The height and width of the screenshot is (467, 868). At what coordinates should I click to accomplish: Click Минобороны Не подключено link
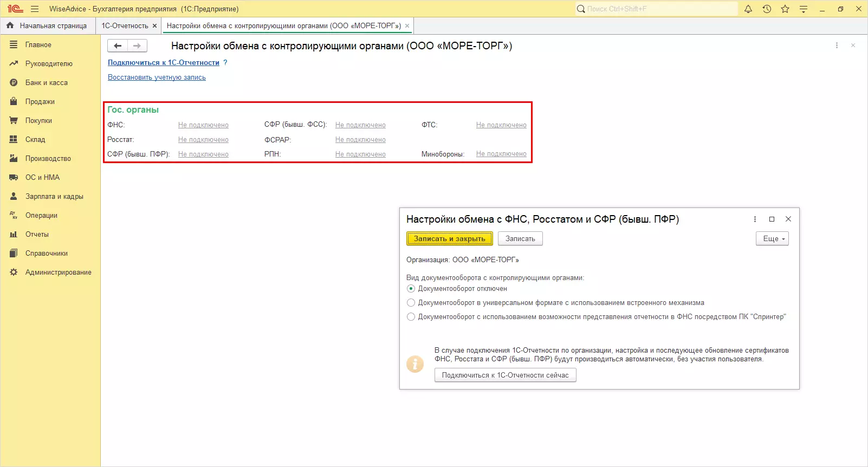click(x=501, y=154)
